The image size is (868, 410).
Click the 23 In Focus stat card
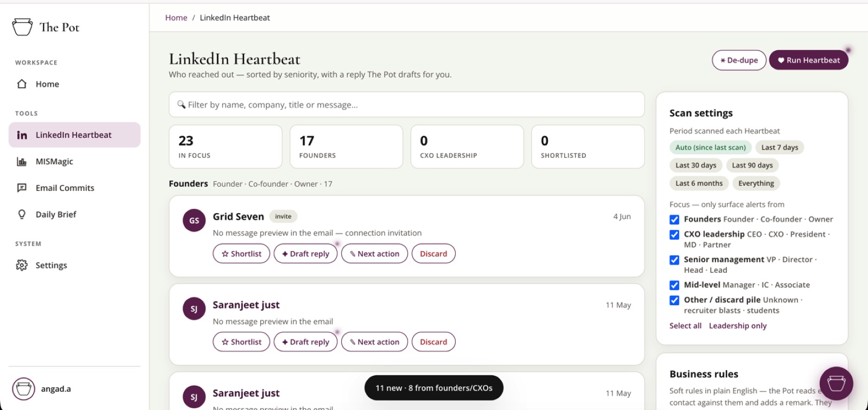(x=226, y=147)
